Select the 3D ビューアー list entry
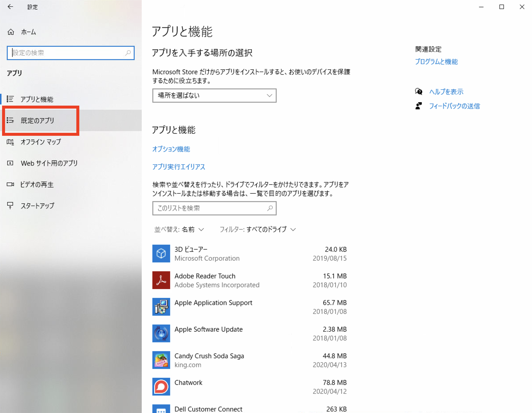The height and width of the screenshot is (413, 532). click(x=249, y=254)
